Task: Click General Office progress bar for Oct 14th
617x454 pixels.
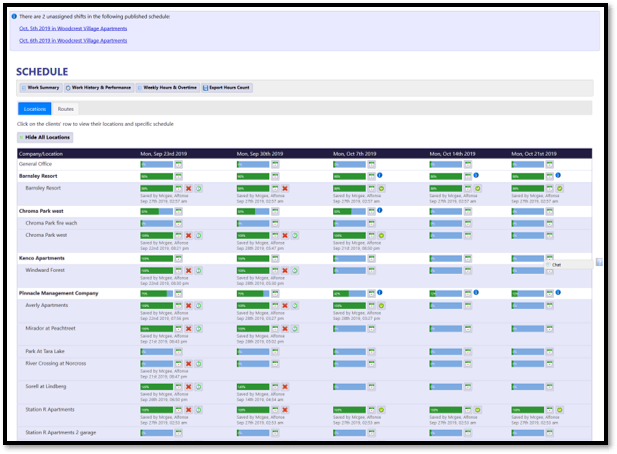Action: 446,164
